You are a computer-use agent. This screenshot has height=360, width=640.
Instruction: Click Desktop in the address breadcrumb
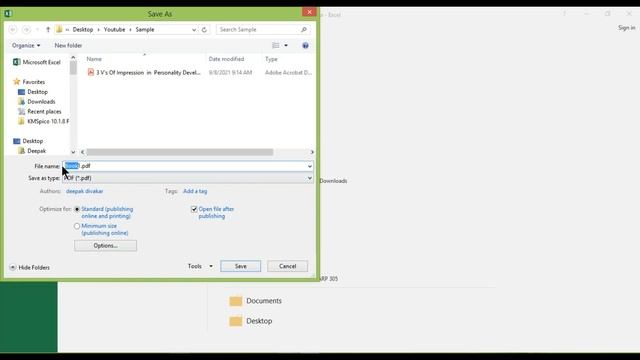(x=83, y=29)
